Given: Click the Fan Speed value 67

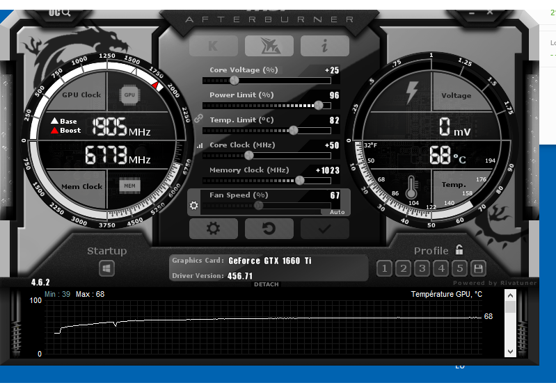Looking at the screenshot, I should (x=335, y=195).
